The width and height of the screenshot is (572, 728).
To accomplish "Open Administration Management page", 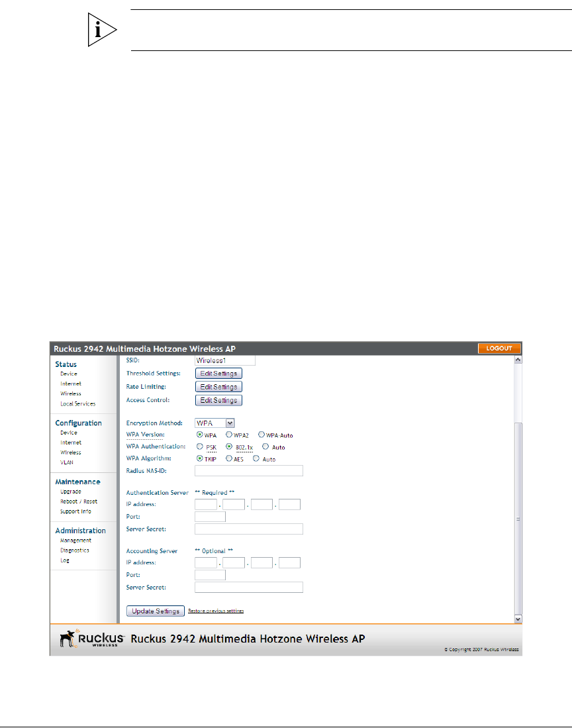I will (x=75, y=541).
